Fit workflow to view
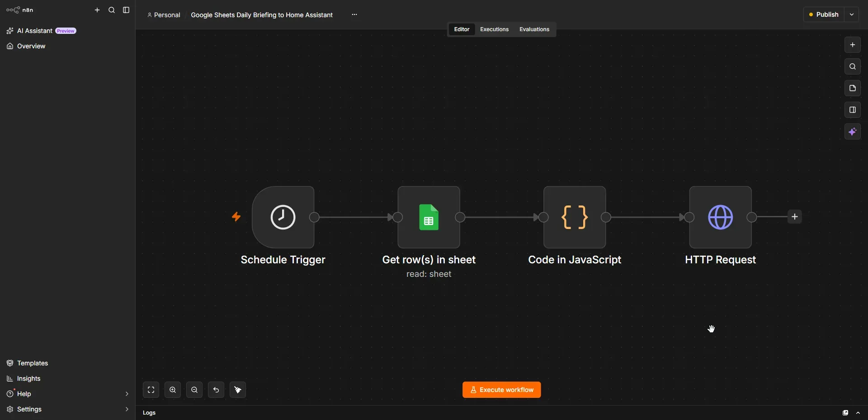The height and width of the screenshot is (420, 868). pyautogui.click(x=151, y=390)
